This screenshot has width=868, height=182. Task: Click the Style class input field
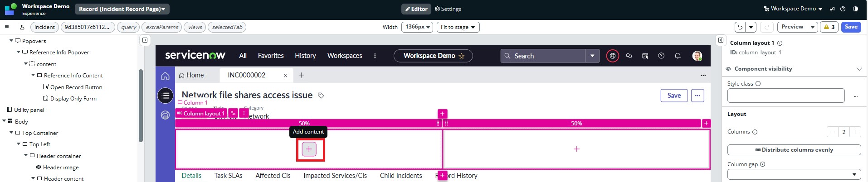coord(785,96)
